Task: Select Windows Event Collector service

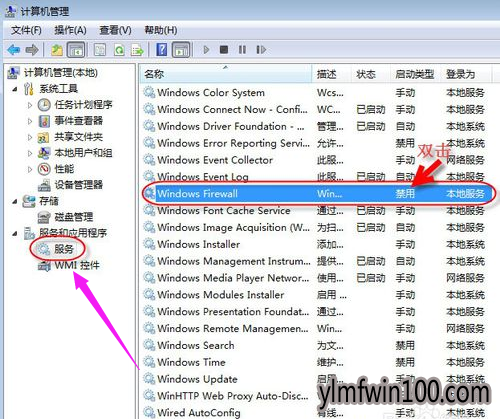Action: (x=215, y=160)
